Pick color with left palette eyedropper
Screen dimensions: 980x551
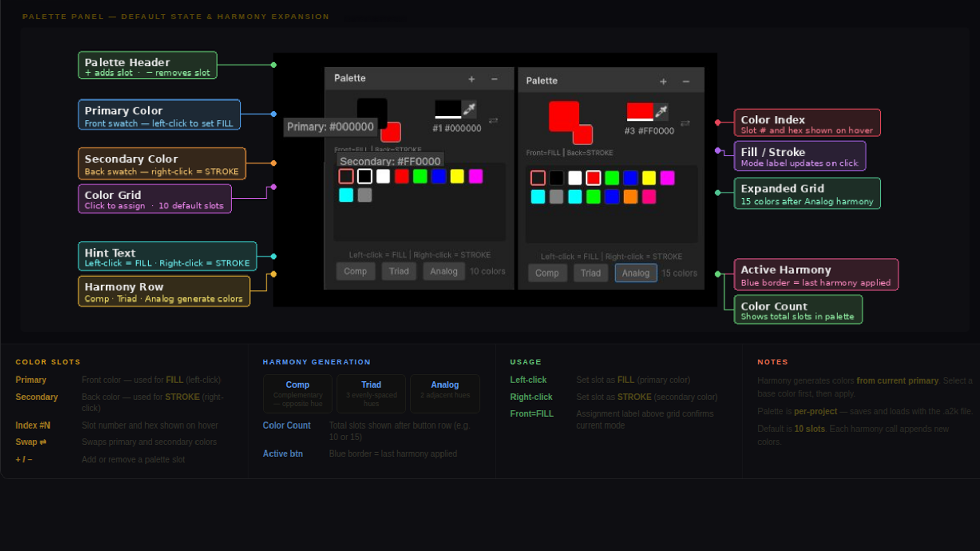469,109
